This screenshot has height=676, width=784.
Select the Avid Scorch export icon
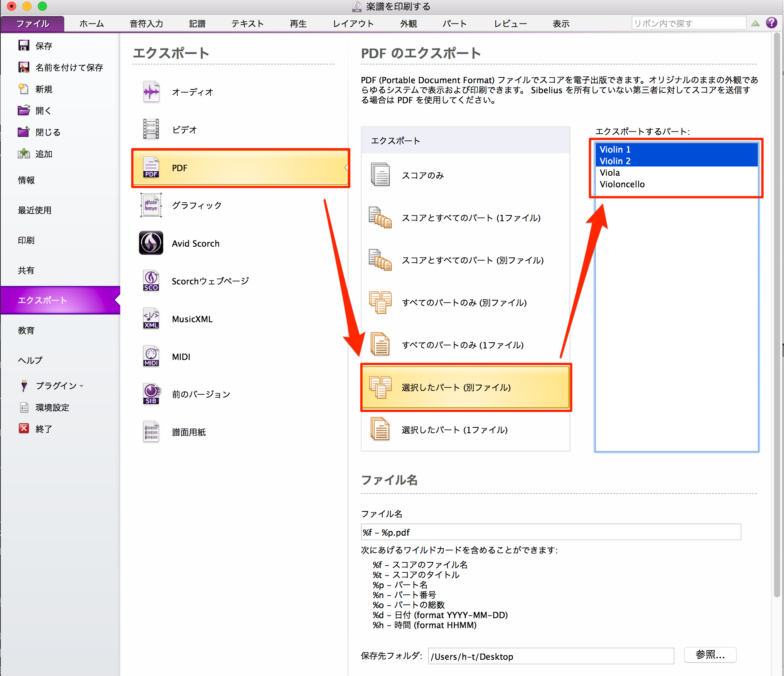click(151, 243)
